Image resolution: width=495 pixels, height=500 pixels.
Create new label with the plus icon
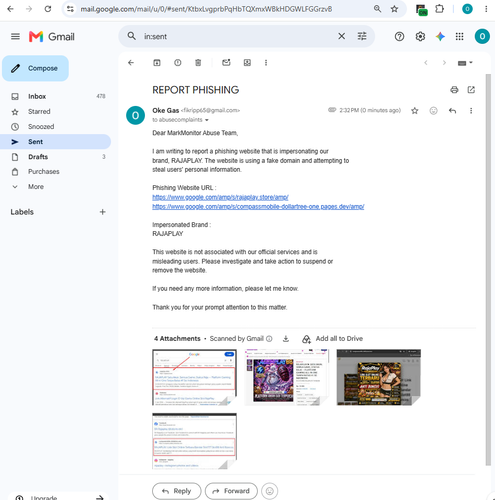[103, 212]
